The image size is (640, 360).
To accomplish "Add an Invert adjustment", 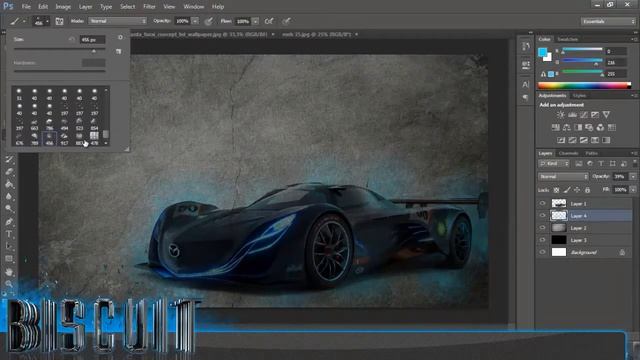I will pos(561,140).
